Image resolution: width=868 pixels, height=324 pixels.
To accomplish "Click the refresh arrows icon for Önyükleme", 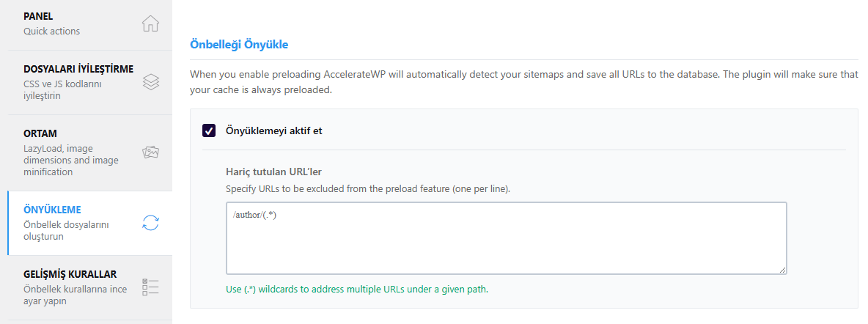I will point(150,223).
